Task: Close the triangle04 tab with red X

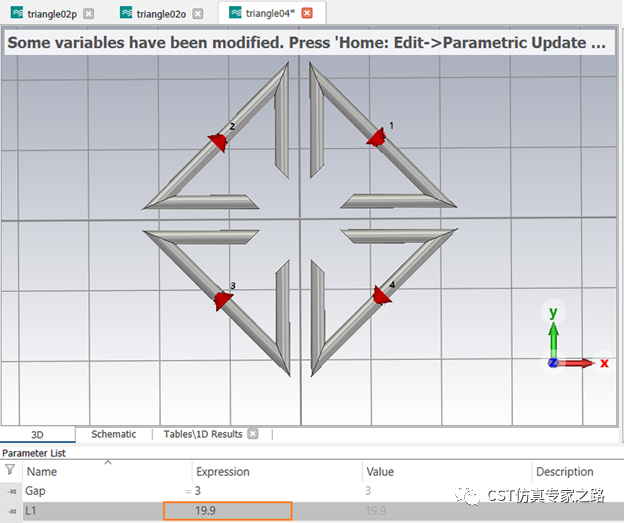Action: 307,14
